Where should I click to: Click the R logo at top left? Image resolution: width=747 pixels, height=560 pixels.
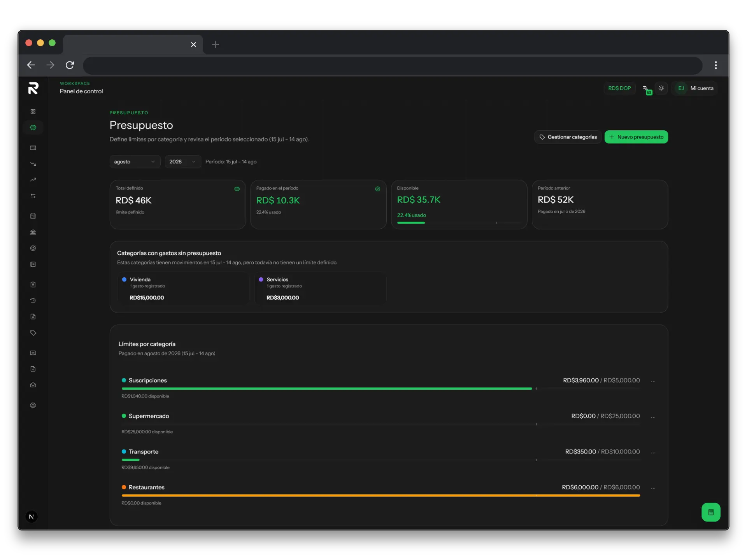pyautogui.click(x=33, y=88)
